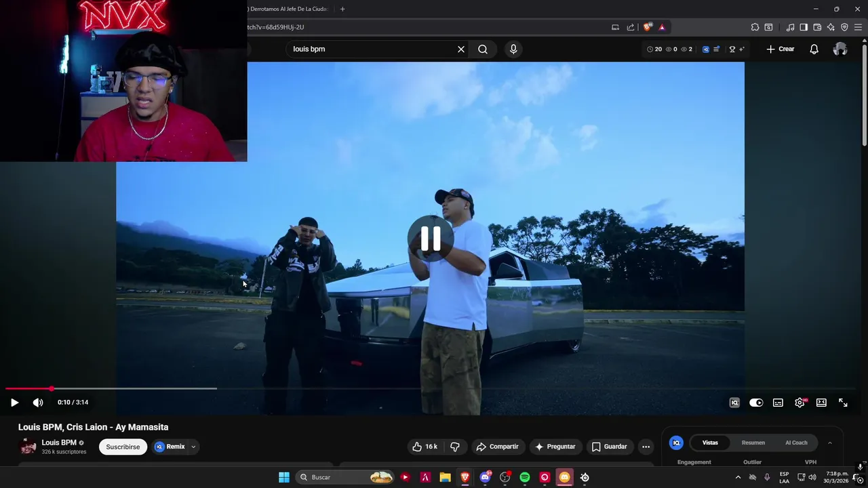This screenshot has width=868, height=488.
Task: Switch to theater mode in the player
Action: [821, 403]
